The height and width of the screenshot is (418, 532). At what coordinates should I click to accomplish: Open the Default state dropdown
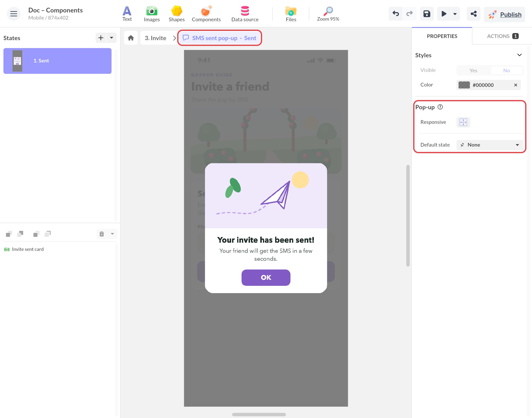click(x=490, y=145)
